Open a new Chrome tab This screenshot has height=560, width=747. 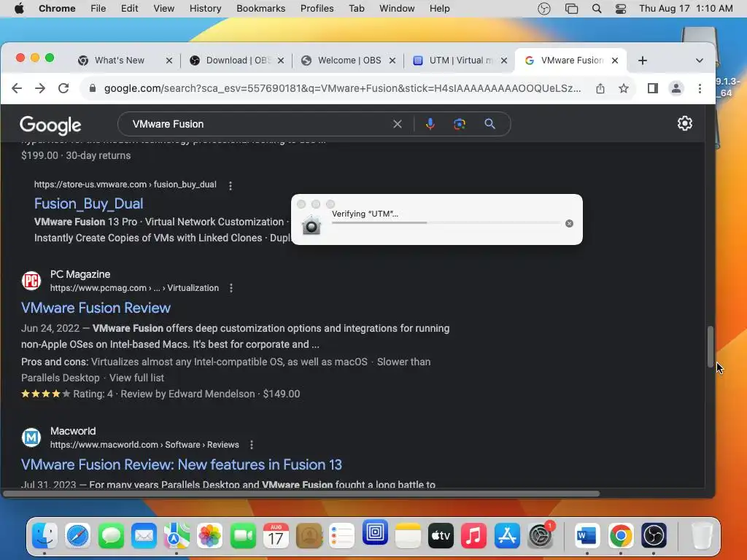(x=643, y=61)
